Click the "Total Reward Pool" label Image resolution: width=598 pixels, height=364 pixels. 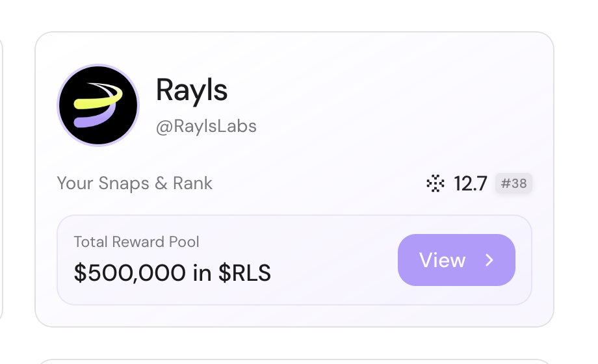click(x=136, y=242)
